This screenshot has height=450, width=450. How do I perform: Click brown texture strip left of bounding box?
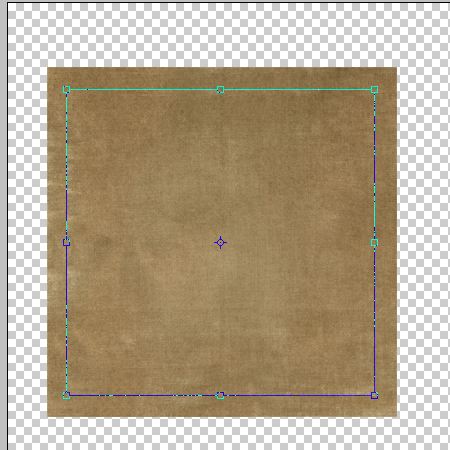point(56,242)
